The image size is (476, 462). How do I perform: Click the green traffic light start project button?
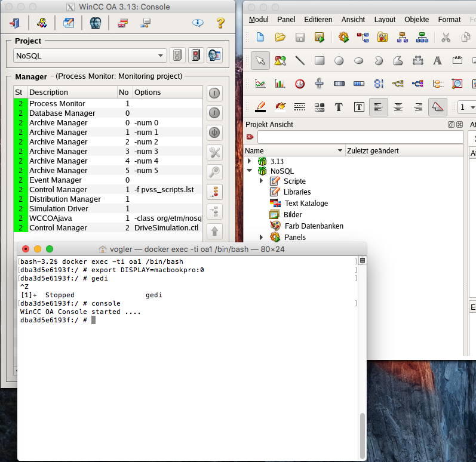177,55
